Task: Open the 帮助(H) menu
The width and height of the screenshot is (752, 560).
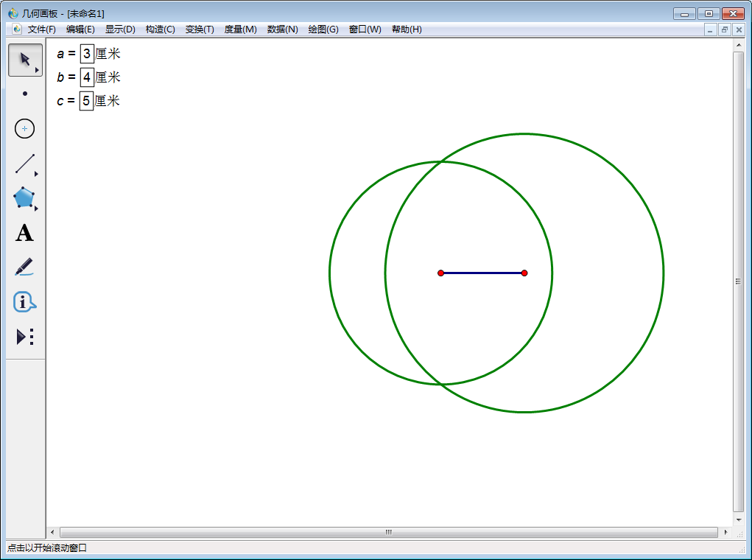Action: [407, 29]
